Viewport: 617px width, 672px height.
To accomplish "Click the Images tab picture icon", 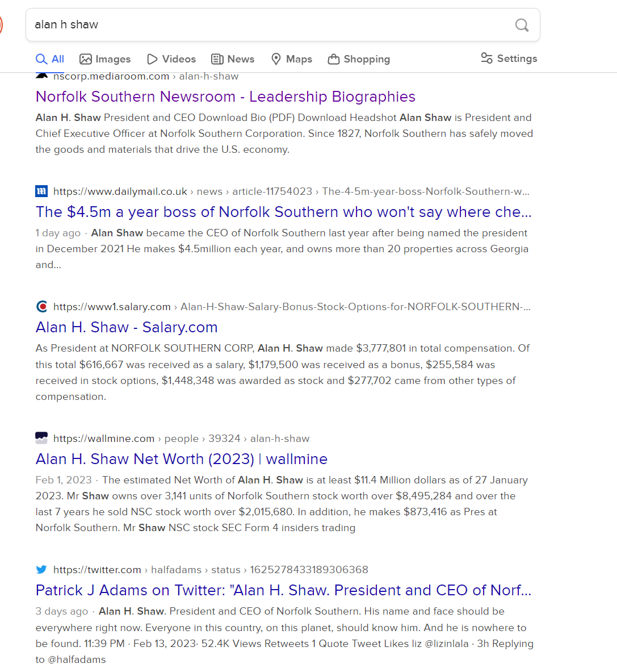I will click(86, 59).
